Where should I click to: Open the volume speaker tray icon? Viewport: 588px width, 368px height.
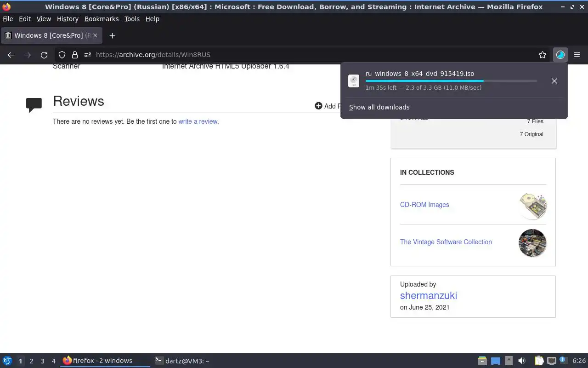click(x=522, y=361)
